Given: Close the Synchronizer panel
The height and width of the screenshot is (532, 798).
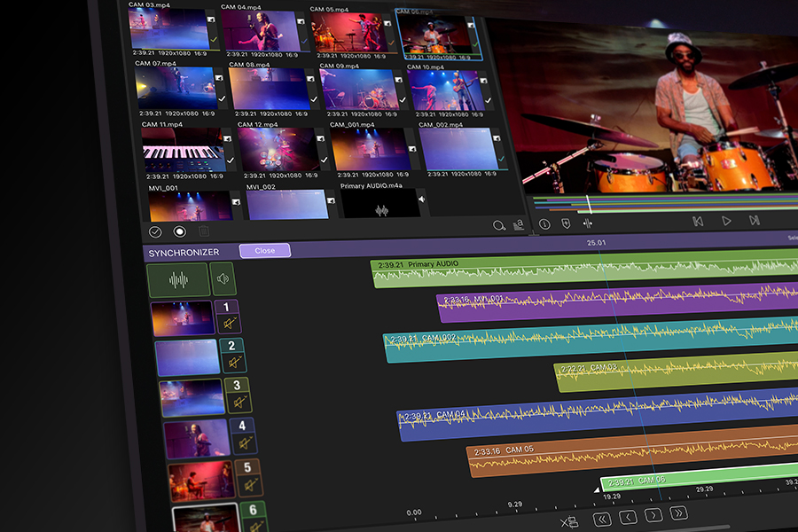Looking at the screenshot, I should click(264, 250).
